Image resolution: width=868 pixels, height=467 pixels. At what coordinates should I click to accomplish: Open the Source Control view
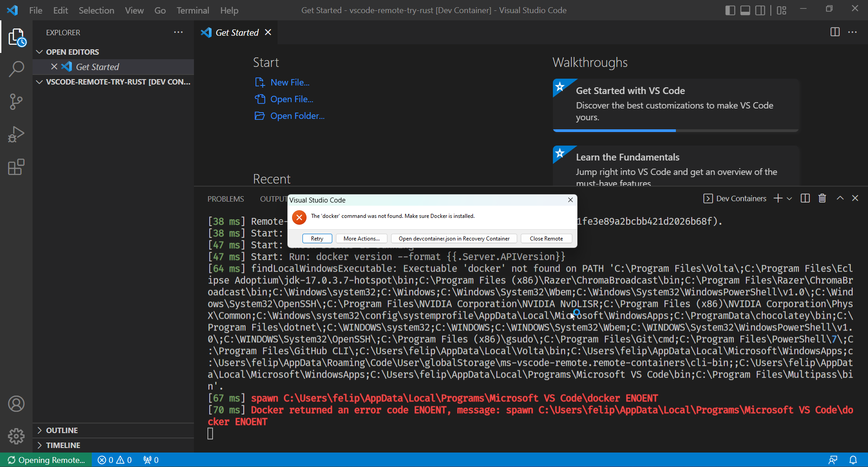tap(16, 102)
